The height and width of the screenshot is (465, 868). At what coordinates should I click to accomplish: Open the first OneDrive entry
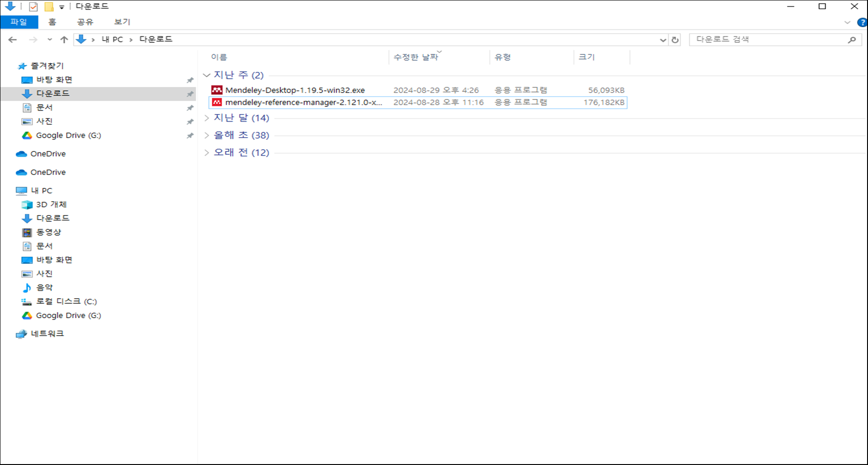pos(48,154)
